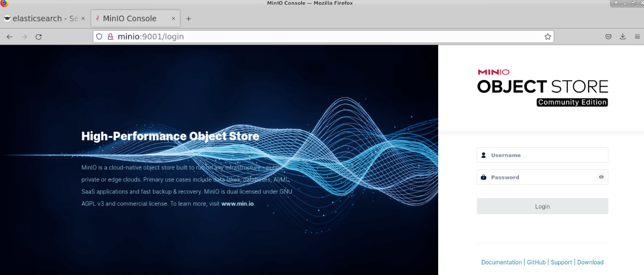
Task: Open the GitHub link
Action: (x=536, y=262)
